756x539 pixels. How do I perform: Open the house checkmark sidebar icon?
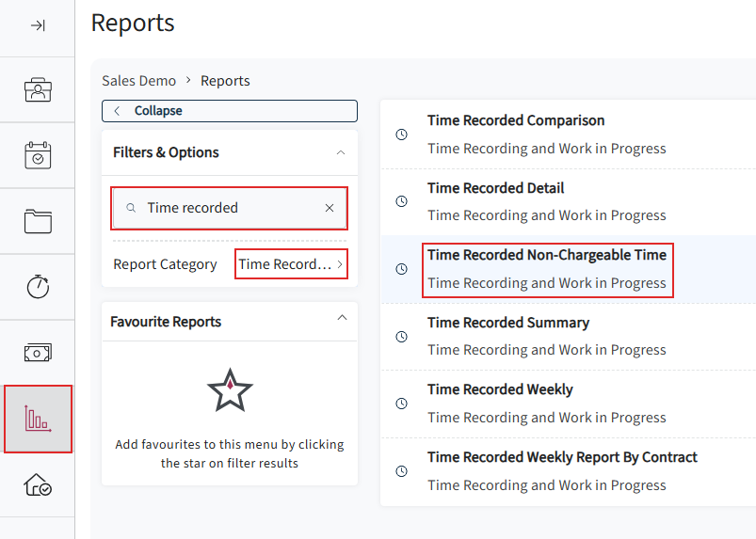pos(38,484)
